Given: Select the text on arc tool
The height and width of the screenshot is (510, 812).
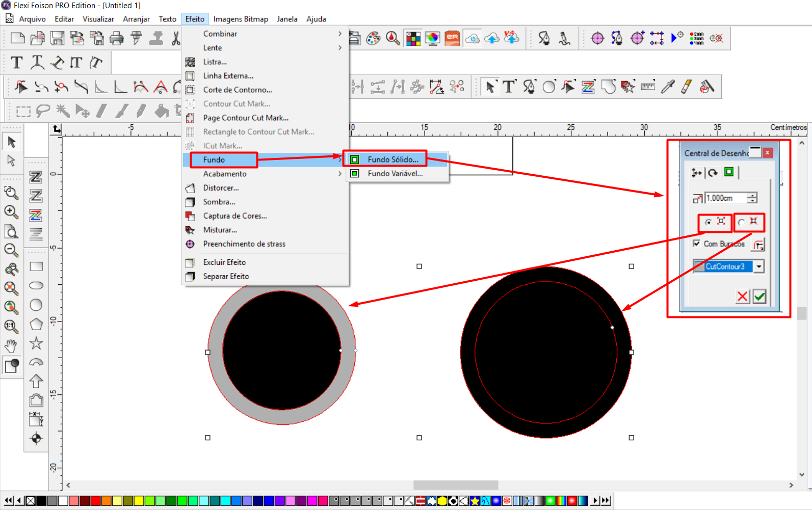Looking at the screenshot, I should 37,63.
